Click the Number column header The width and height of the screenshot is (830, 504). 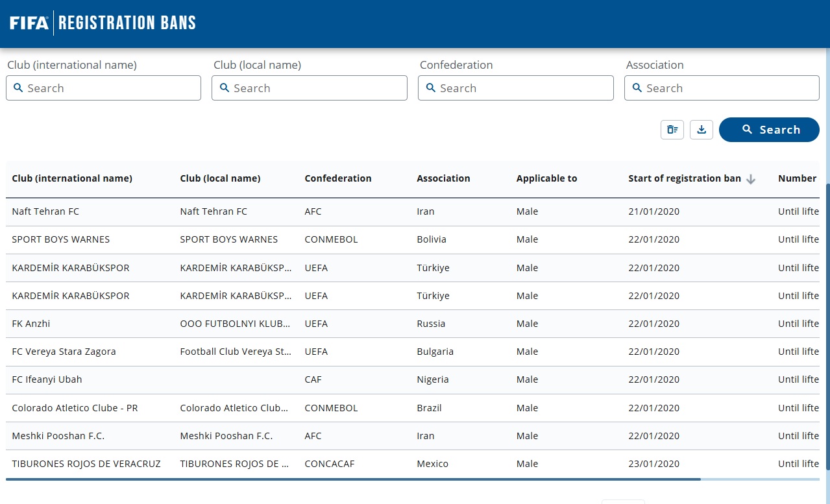click(797, 178)
